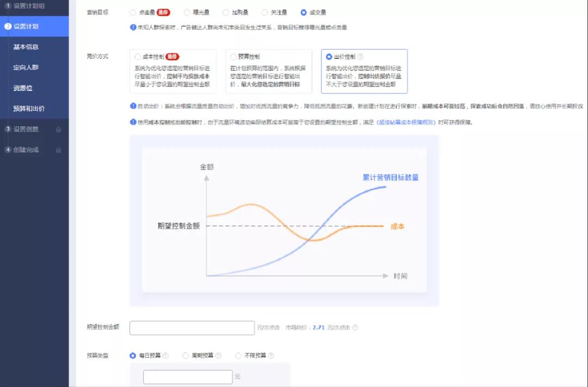Image resolution: width=588 pixels, height=387 pixels.
Task: Click lock icon beside 设置创意 step
Action: tap(58, 129)
